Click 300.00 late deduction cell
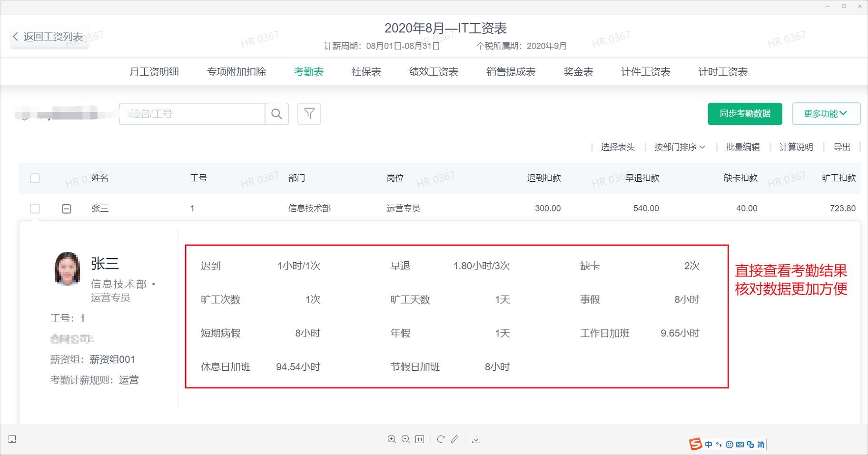 (x=548, y=208)
